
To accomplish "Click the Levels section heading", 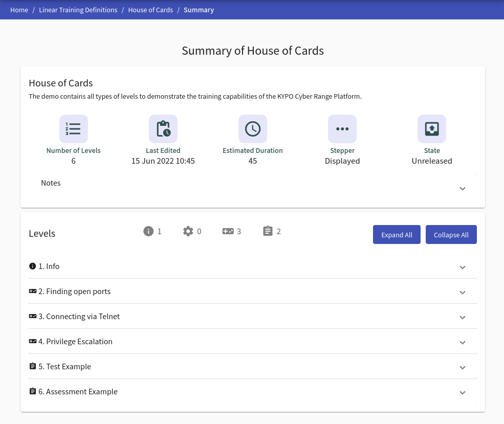I will (42, 234).
